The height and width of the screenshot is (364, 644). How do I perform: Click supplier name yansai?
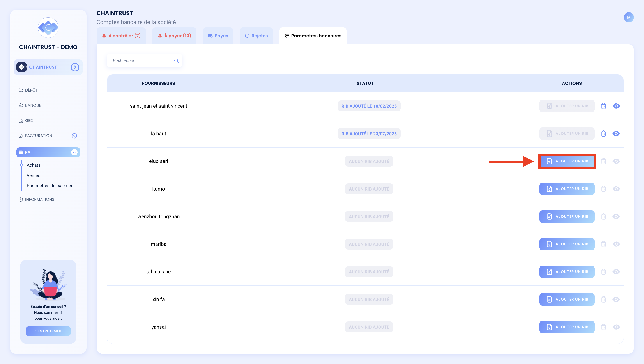click(x=159, y=327)
